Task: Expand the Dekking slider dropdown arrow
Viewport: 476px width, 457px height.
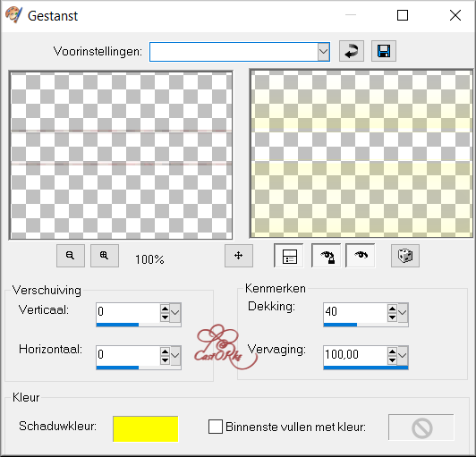Action: pos(403,312)
